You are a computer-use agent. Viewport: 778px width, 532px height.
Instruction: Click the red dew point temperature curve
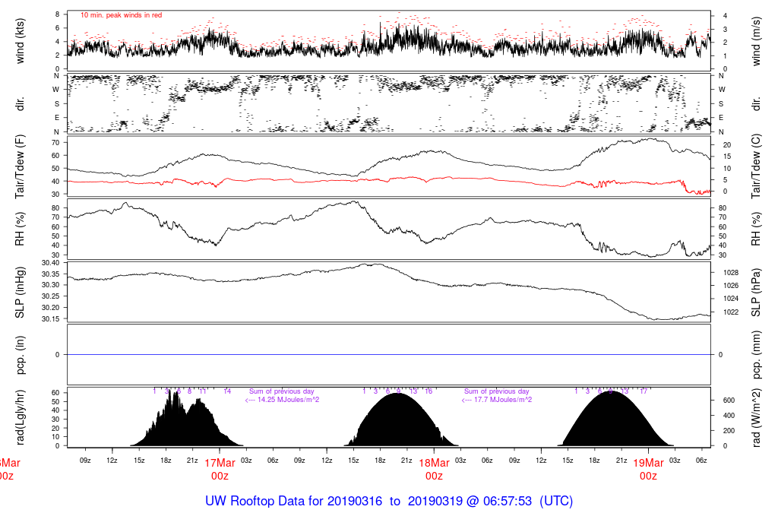click(389, 179)
